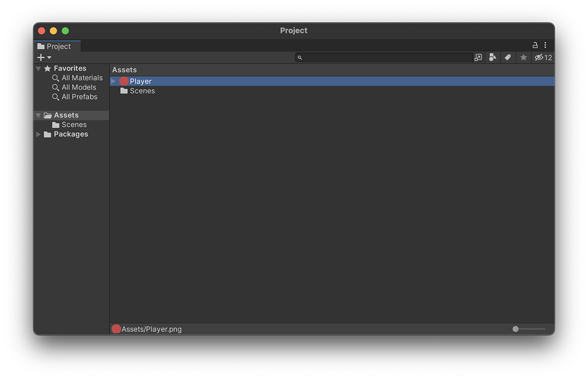This screenshot has height=379, width=588.
Task: Open All Materials saved search
Action: pos(82,78)
